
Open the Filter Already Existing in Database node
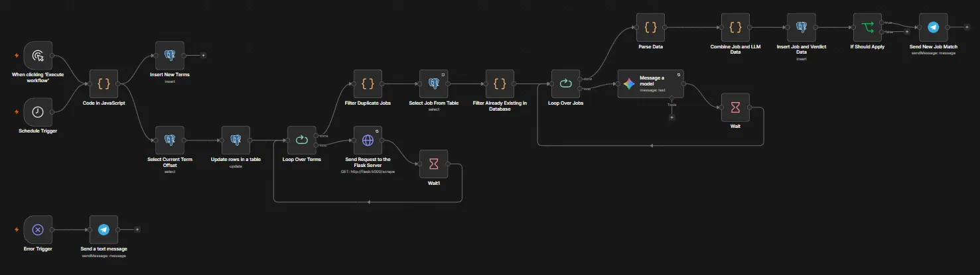point(500,83)
